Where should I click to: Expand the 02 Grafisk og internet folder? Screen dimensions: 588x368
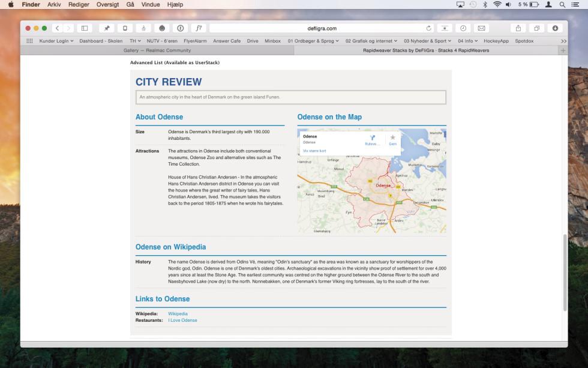click(371, 41)
